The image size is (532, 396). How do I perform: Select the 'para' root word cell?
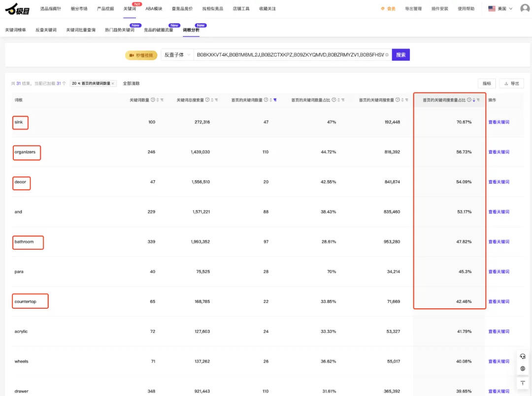point(19,272)
